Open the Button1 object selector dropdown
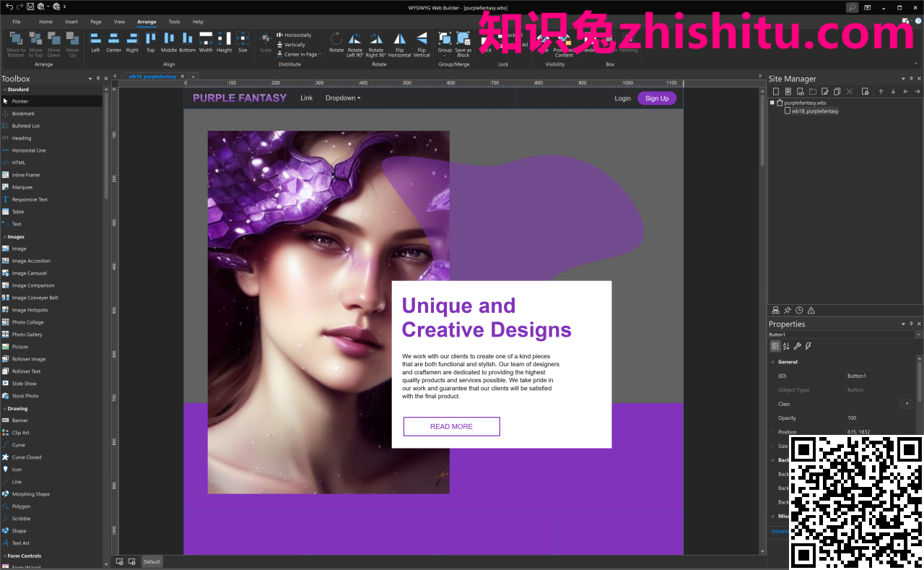 pyautogui.click(x=918, y=334)
